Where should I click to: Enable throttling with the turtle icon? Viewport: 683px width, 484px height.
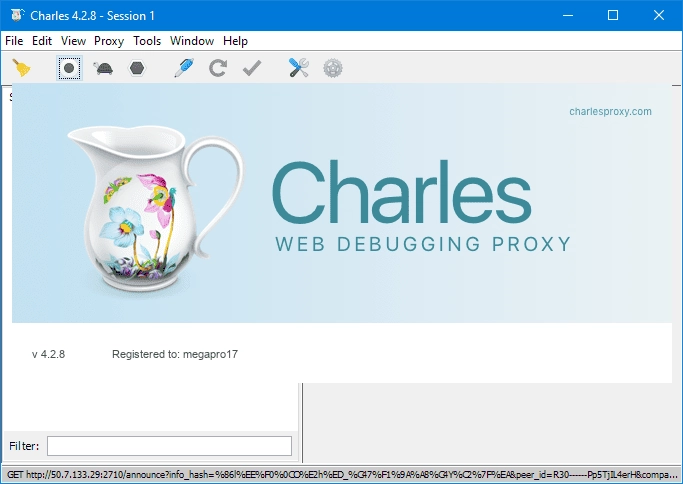(103, 68)
